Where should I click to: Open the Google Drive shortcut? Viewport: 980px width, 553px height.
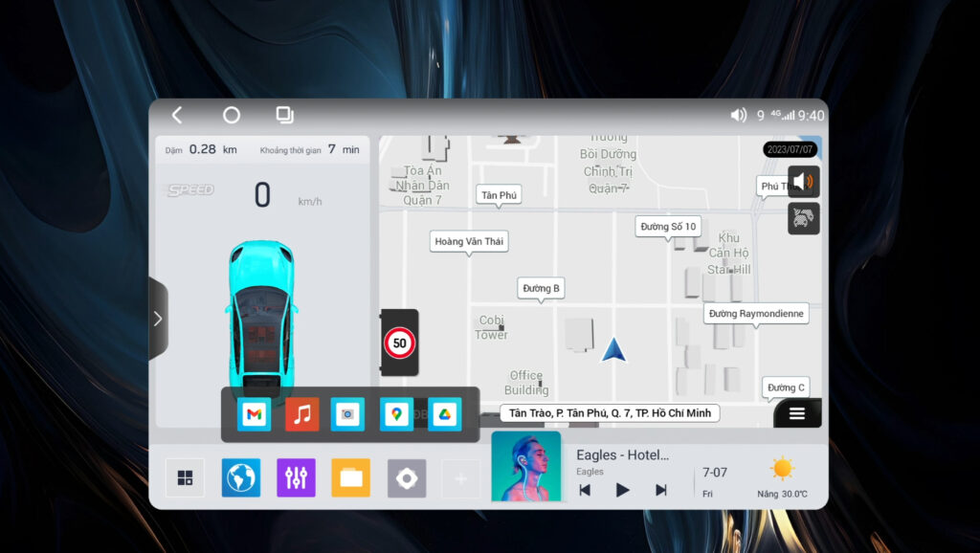tap(445, 414)
